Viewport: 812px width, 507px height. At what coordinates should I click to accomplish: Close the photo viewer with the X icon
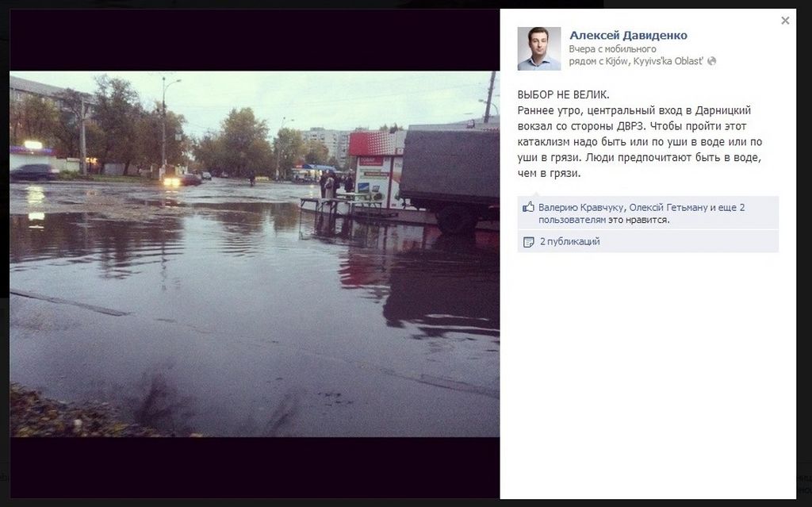[x=785, y=21]
